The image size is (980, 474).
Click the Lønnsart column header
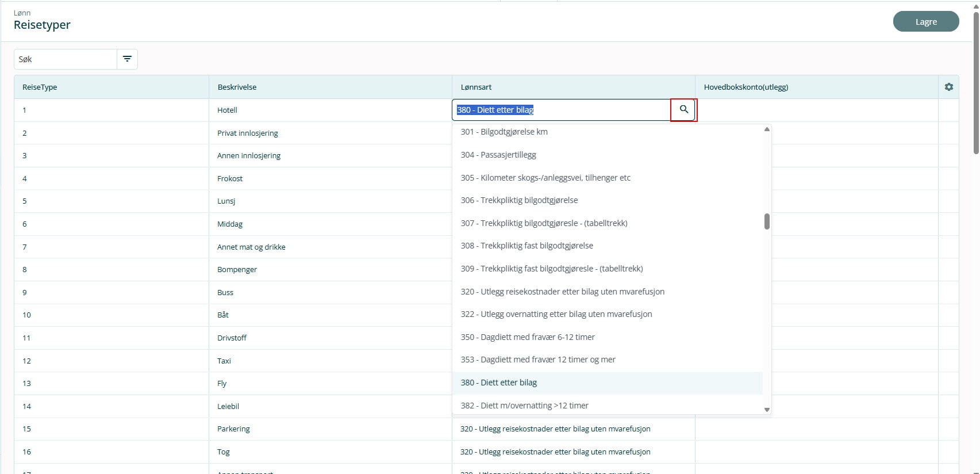point(476,87)
